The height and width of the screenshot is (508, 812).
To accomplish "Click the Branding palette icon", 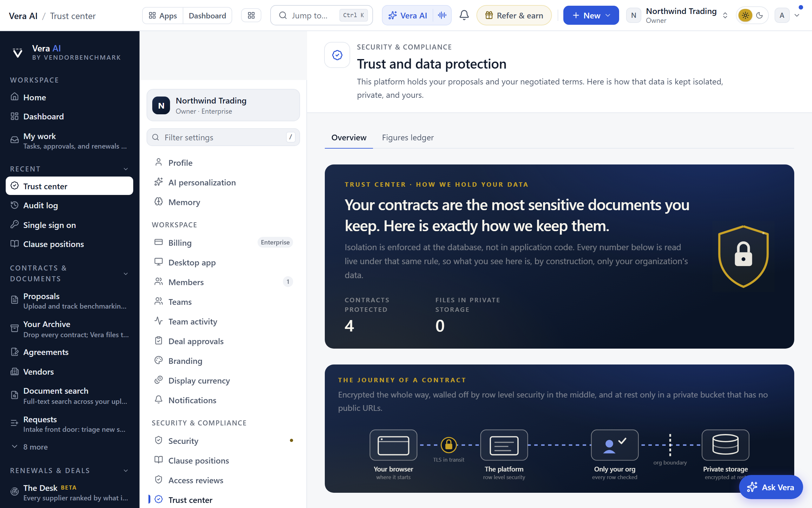I will pyautogui.click(x=158, y=360).
